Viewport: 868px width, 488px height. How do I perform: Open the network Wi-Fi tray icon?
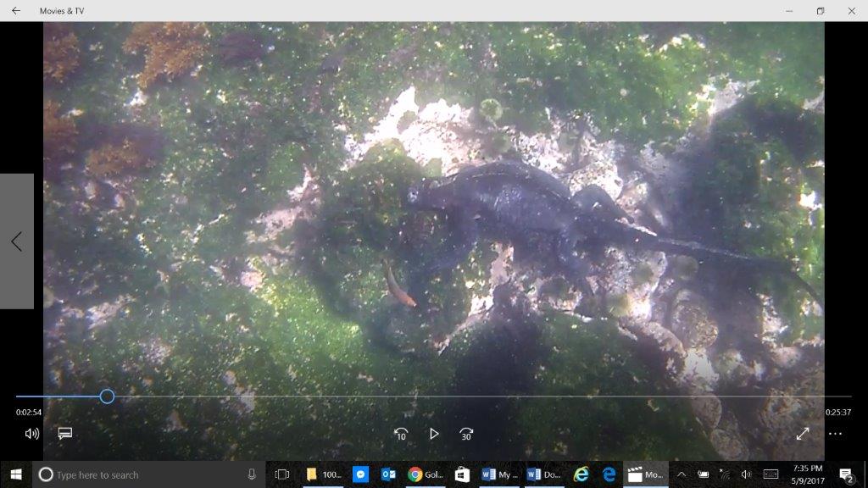725,474
